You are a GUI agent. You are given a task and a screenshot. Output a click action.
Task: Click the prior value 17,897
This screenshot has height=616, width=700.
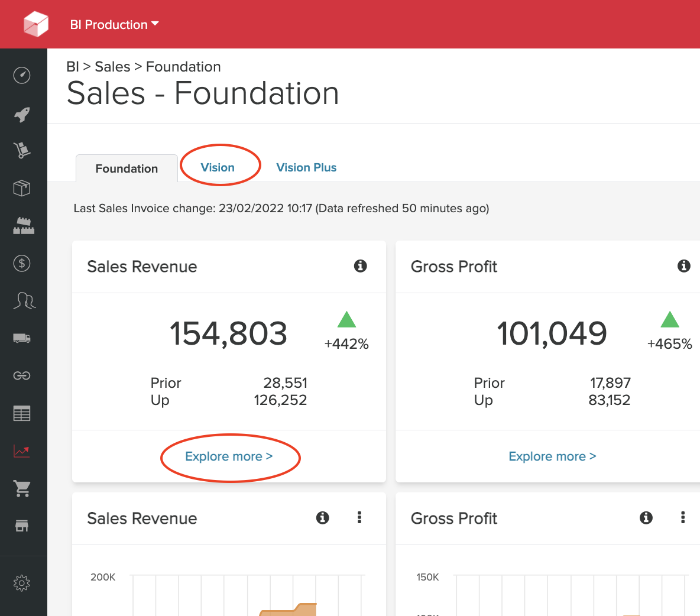pyautogui.click(x=610, y=383)
